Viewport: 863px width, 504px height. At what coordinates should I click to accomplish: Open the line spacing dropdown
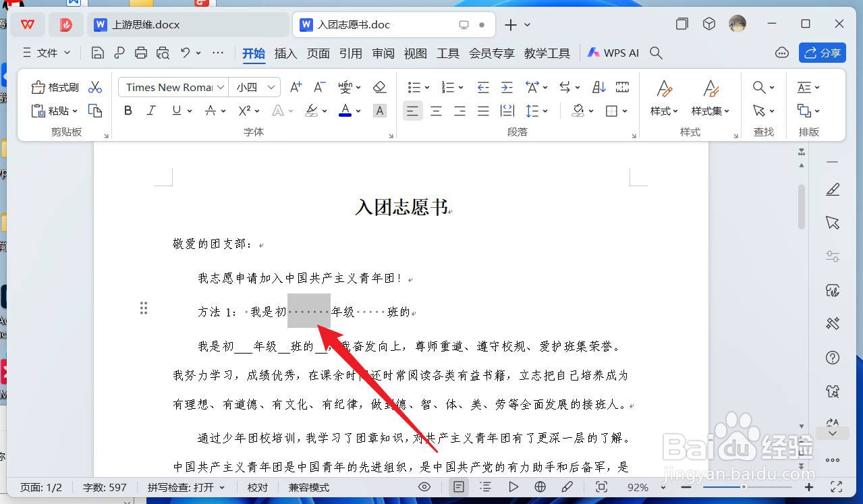536,111
